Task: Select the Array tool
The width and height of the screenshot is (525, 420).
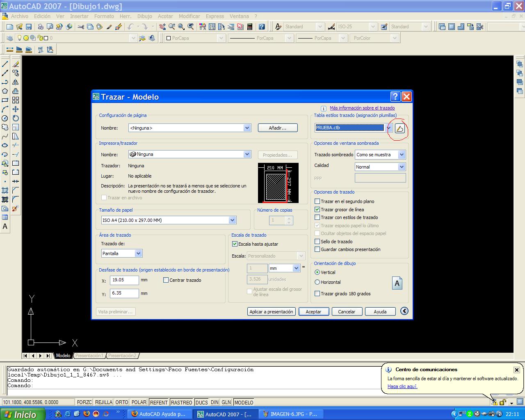Action: [x=16, y=100]
